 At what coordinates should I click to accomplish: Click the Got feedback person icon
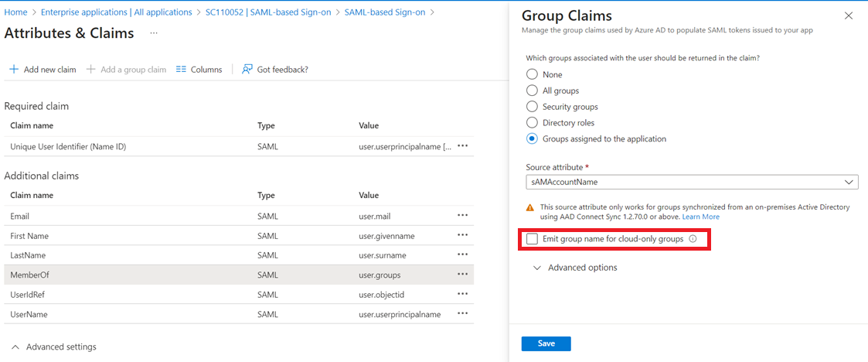coord(247,70)
